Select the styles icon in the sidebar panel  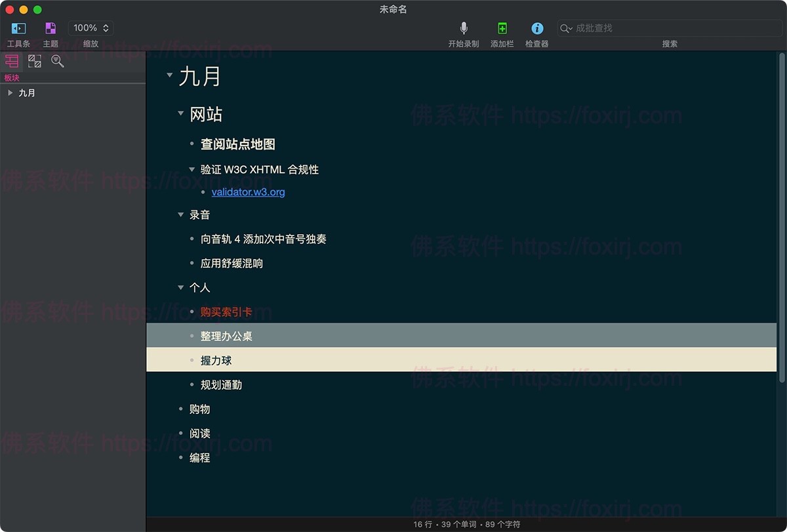coord(35,61)
